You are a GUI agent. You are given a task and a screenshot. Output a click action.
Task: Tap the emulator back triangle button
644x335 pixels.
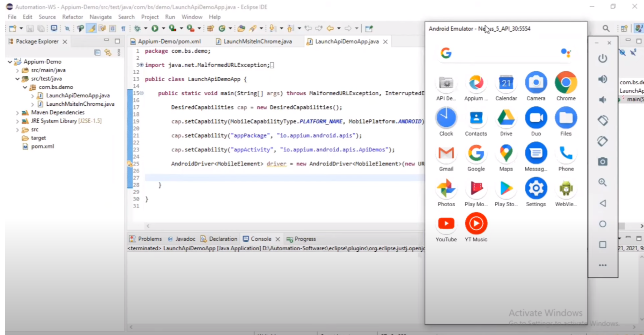coord(603,203)
